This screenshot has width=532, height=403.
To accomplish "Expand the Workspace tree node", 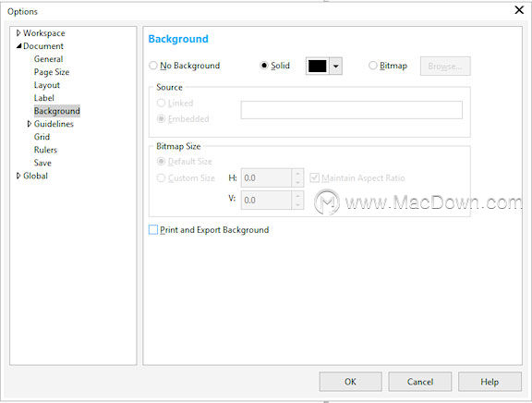I will click(18, 33).
